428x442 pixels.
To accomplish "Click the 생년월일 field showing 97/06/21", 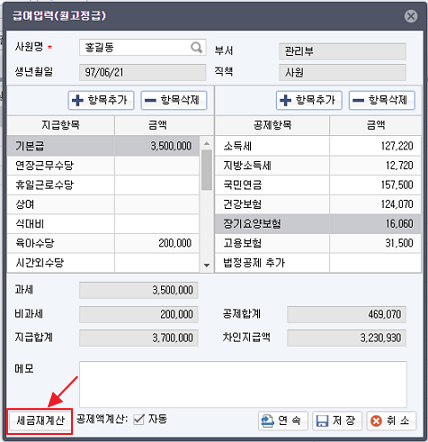I will 142,72.
